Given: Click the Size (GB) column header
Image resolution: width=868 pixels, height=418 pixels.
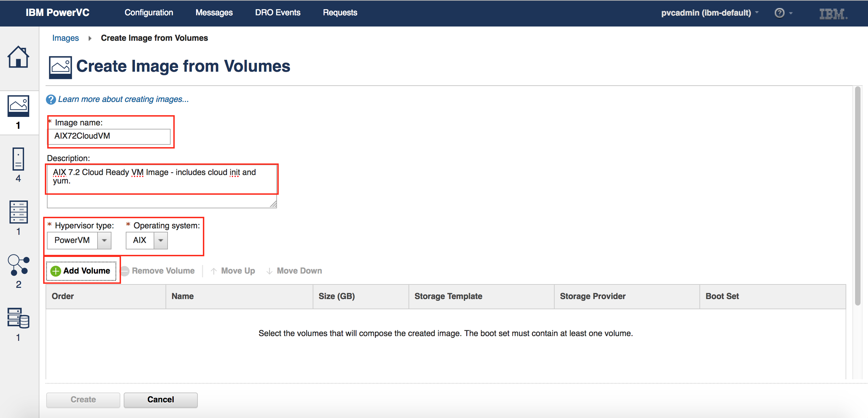Looking at the screenshot, I should tap(361, 296).
